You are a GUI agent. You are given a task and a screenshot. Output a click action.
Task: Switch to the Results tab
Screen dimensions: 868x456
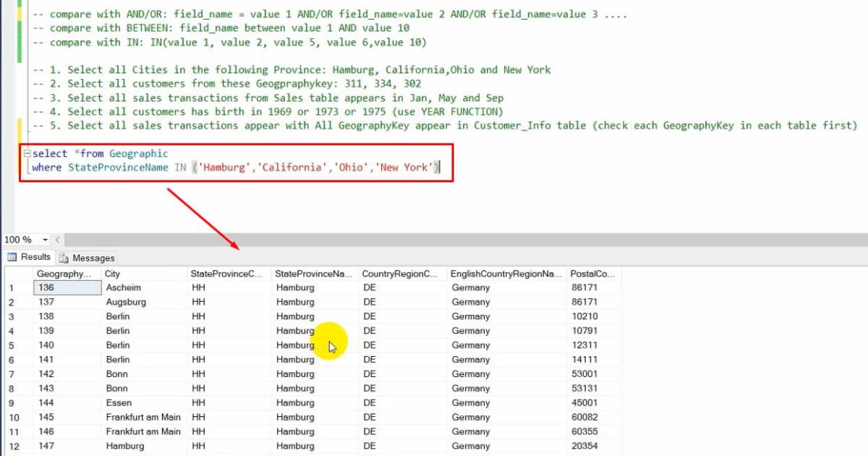pos(35,257)
